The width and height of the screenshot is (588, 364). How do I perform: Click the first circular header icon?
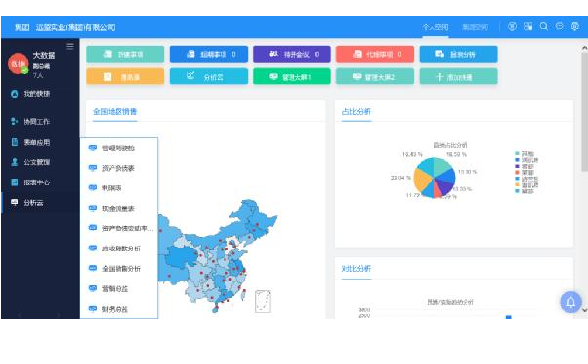pos(512,26)
